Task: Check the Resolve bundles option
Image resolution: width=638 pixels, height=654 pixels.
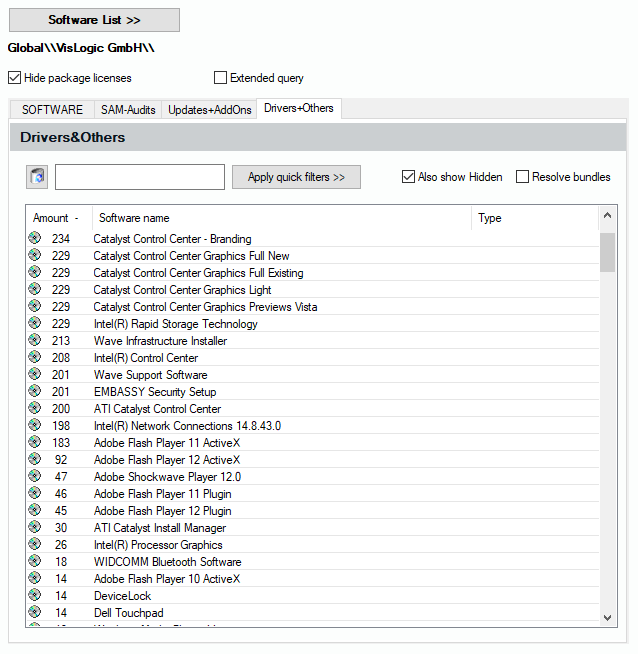Action: pos(522,177)
